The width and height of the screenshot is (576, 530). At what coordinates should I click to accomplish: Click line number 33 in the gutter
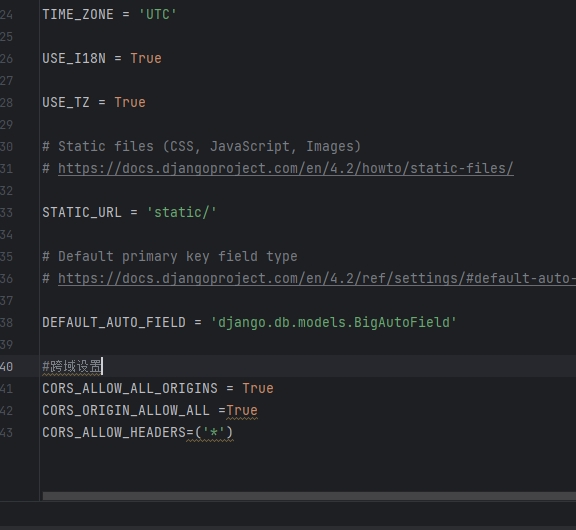(x=6, y=213)
